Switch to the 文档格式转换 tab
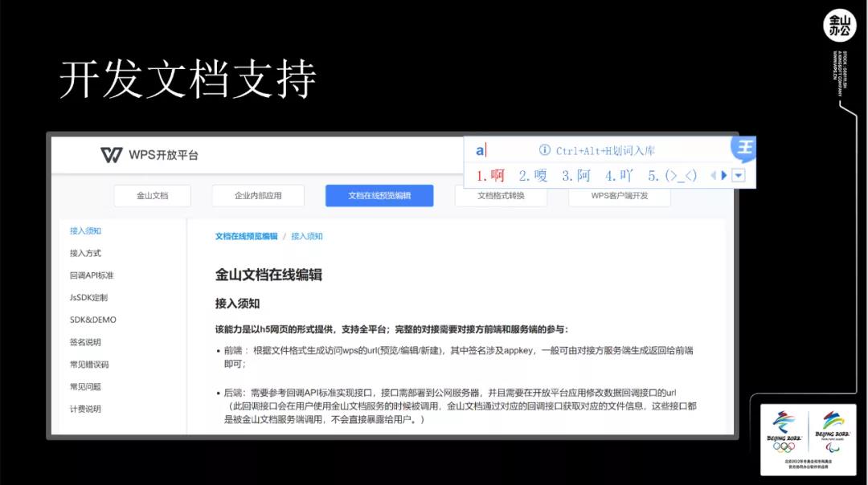Screen dimensions: 868x485 501,196
